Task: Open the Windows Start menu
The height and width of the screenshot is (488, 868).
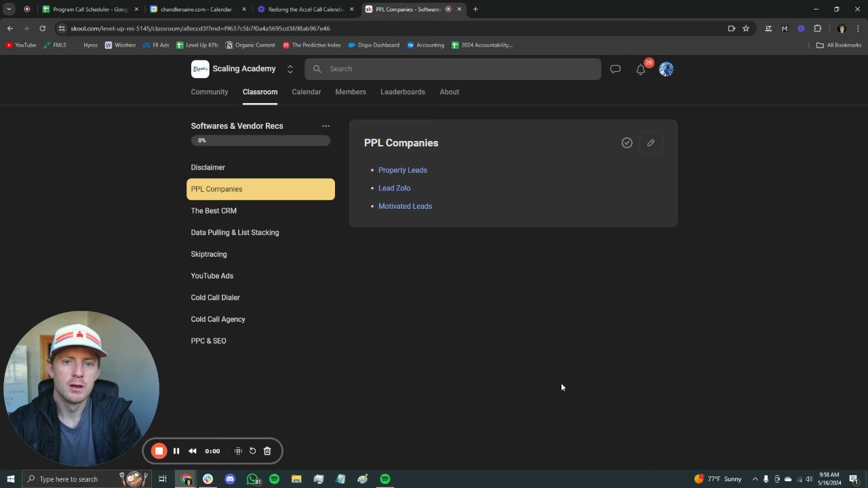Action: coord(11,479)
